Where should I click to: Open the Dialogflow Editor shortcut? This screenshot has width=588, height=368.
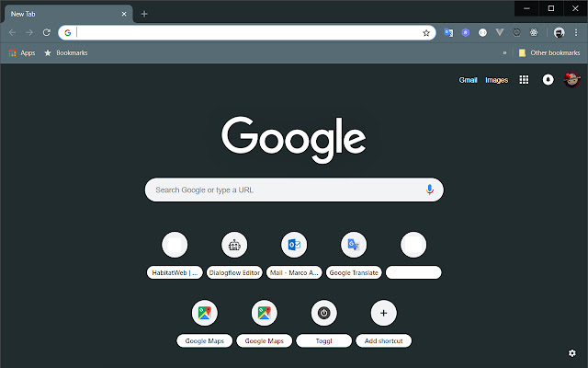234,256
